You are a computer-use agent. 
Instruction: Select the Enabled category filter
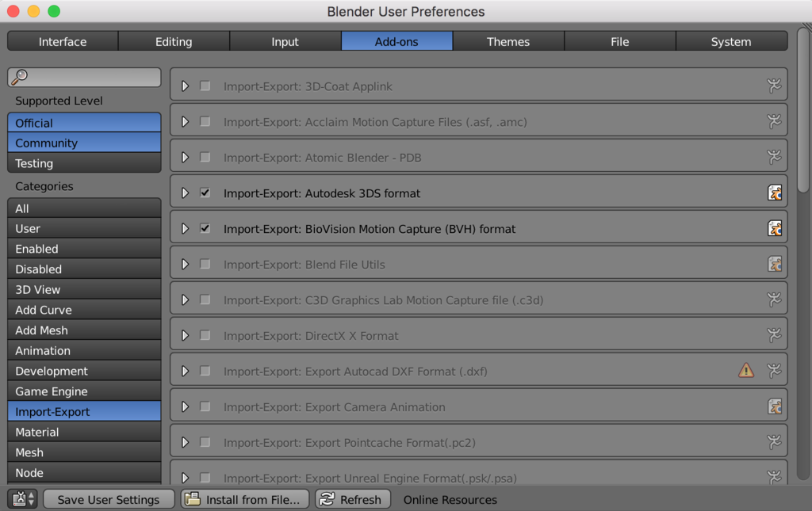point(84,249)
